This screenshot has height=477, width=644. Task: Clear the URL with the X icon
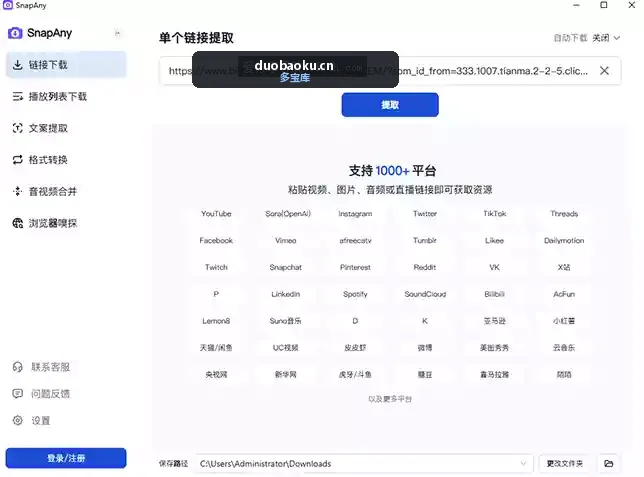click(604, 71)
